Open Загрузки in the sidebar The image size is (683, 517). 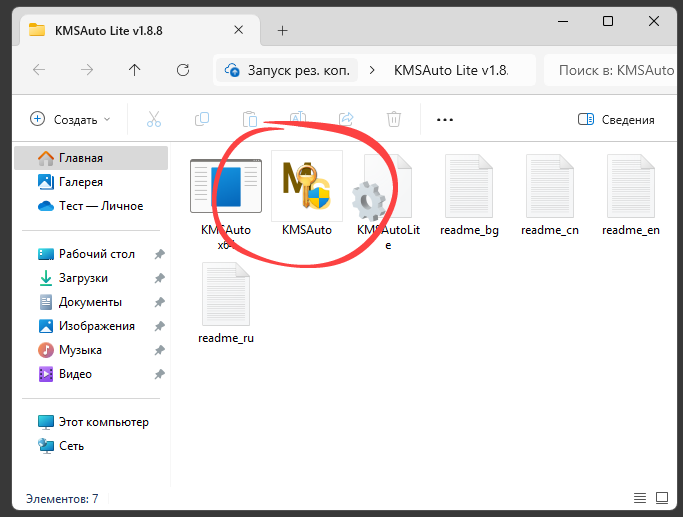(83, 278)
